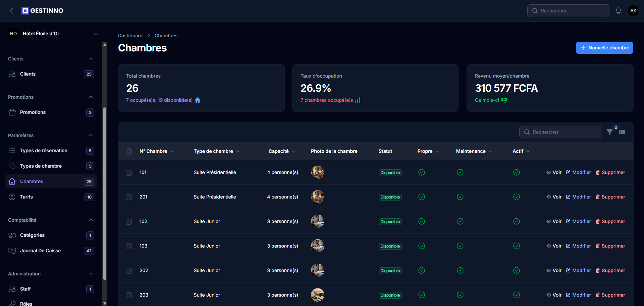Collapse the Comptabilité sidebar section
This screenshot has height=306, width=644.
tap(91, 220)
